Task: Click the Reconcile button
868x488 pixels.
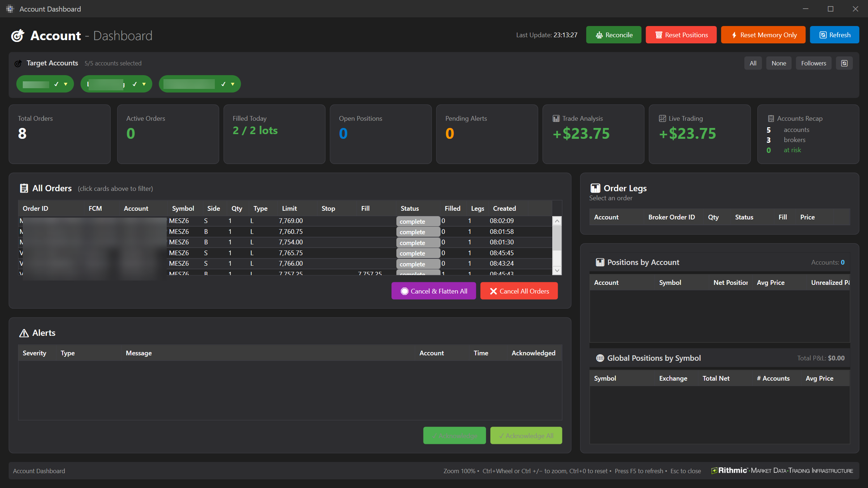Action: (x=613, y=35)
